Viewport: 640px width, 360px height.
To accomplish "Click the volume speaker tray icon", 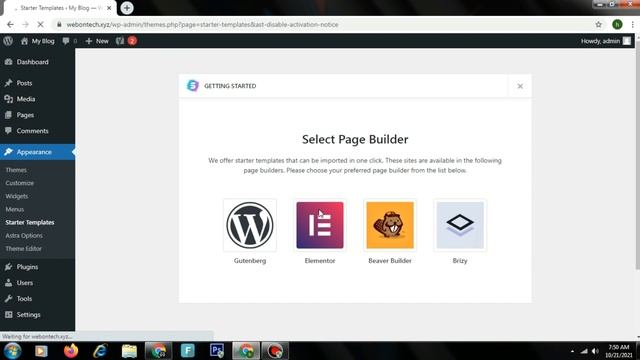I will pos(596,351).
